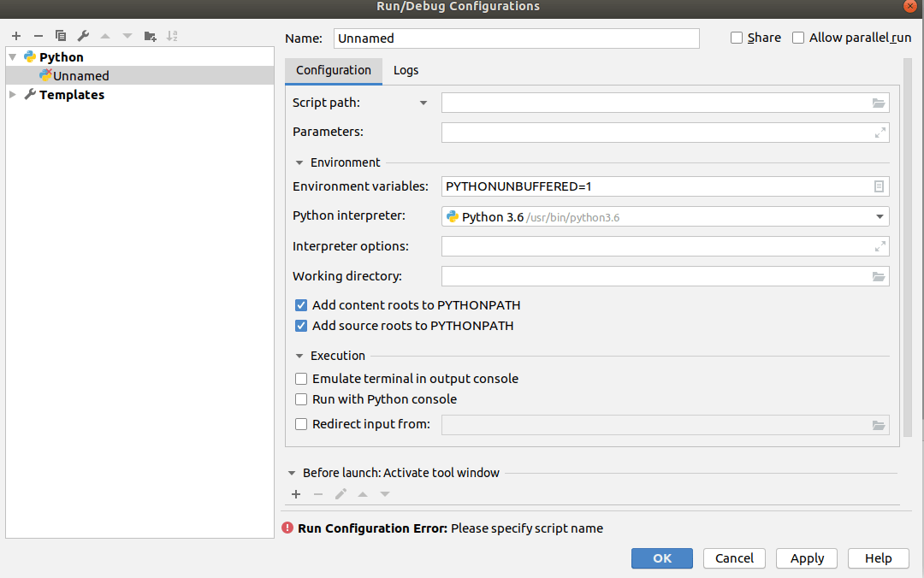Screen dimensions: 924x578
Task: Move configuration down in left toolbar
Action: pyautogui.click(x=127, y=36)
